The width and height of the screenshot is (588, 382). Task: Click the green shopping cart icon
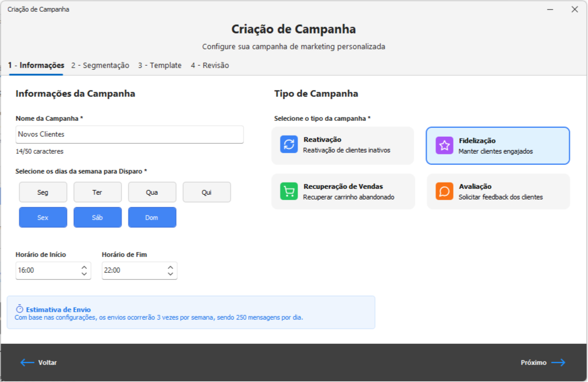(289, 191)
